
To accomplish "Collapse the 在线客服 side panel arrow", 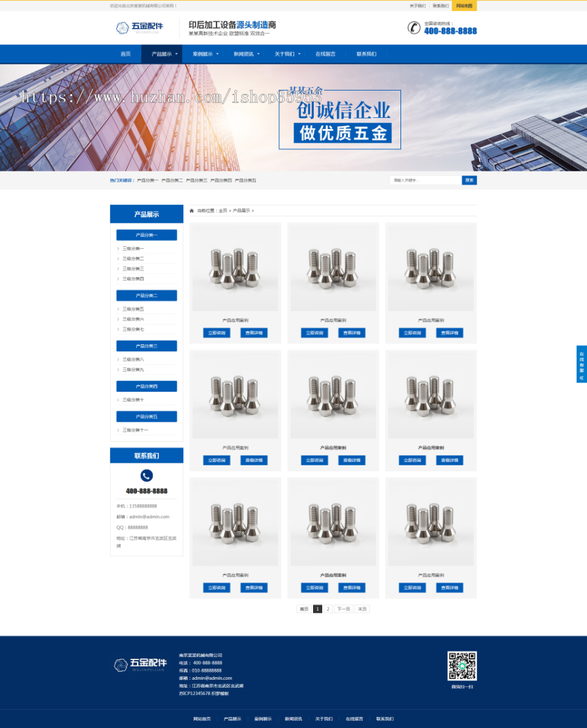I will click(581, 377).
